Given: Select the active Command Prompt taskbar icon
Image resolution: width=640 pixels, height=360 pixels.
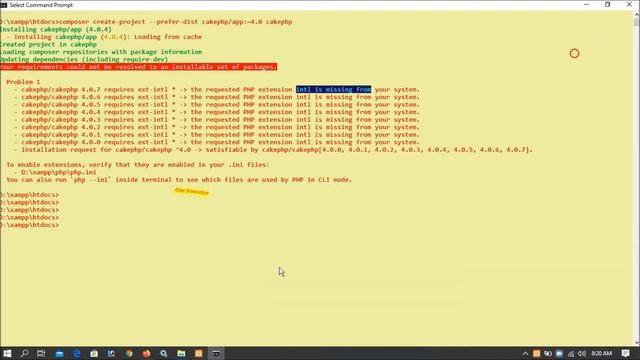Looking at the screenshot, I should (216, 353).
